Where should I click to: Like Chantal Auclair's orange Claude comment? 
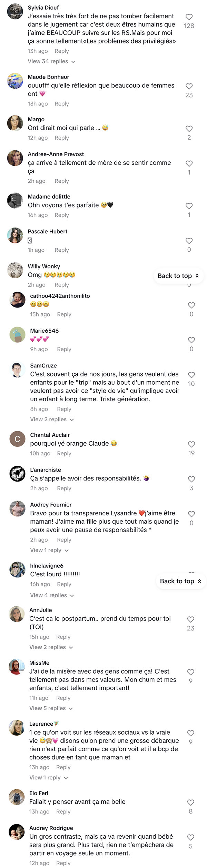pyautogui.click(x=191, y=444)
